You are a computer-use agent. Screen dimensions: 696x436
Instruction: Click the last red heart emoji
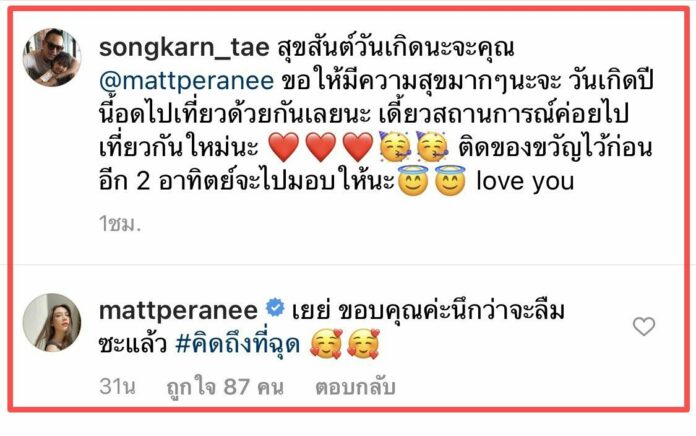coord(358,147)
